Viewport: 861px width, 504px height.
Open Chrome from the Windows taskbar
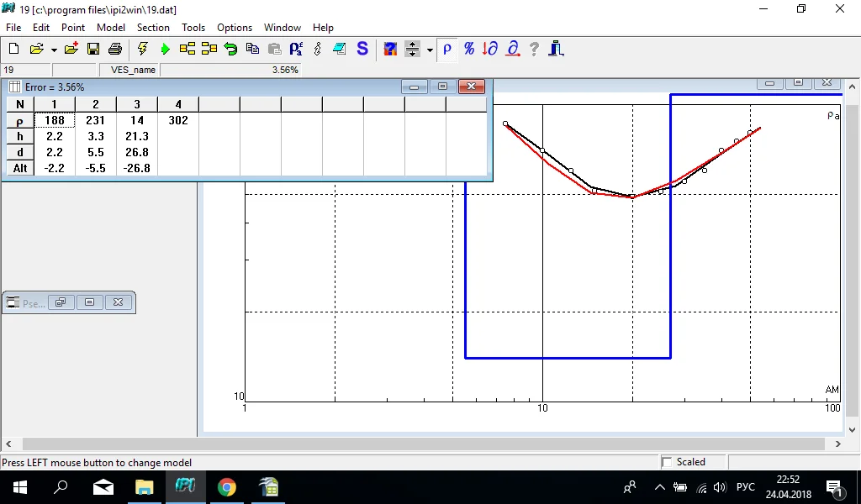pyautogui.click(x=226, y=487)
